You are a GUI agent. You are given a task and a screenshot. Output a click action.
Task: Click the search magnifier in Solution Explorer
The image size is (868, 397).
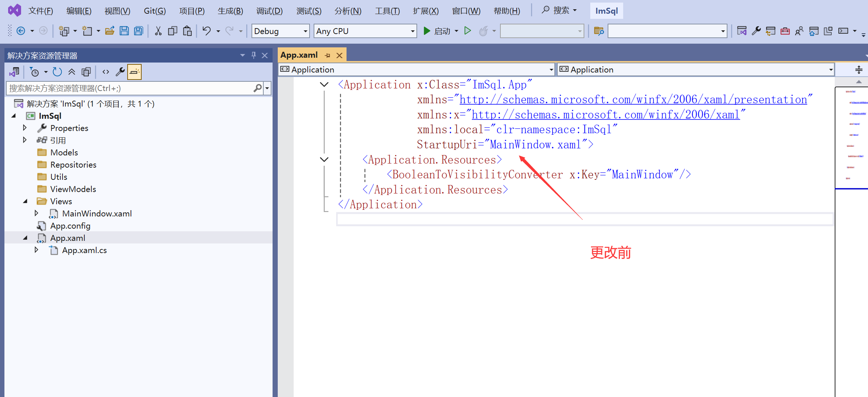257,88
